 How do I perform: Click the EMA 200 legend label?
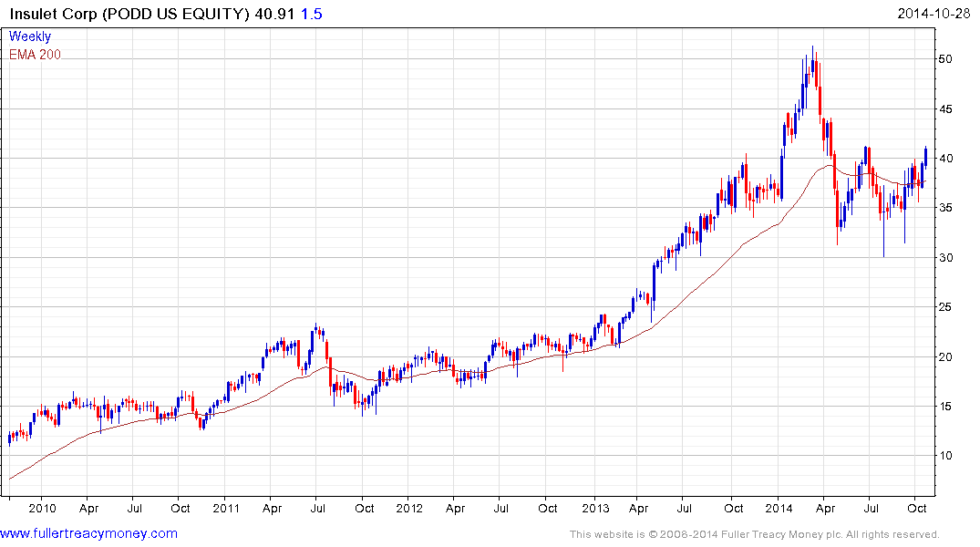pos(35,55)
